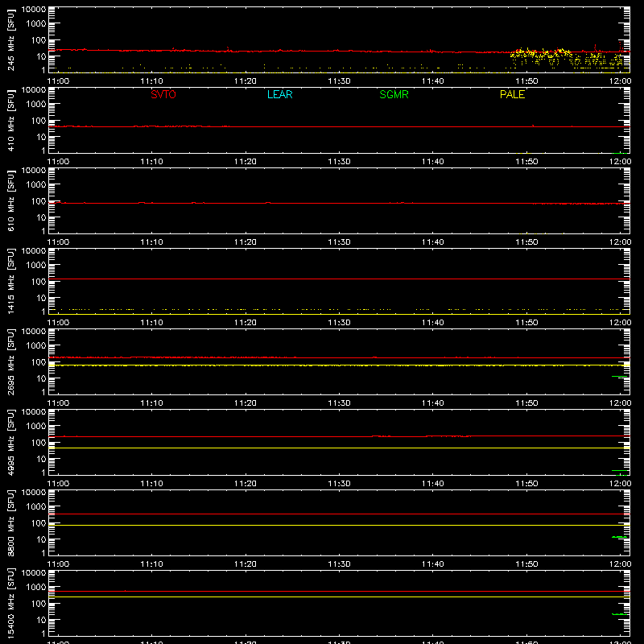Image resolution: width=644 pixels, height=644 pixels.
Task: Select the 610 MHz [SFU] axis title
Action: pyautogui.click(x=10, y=200)
